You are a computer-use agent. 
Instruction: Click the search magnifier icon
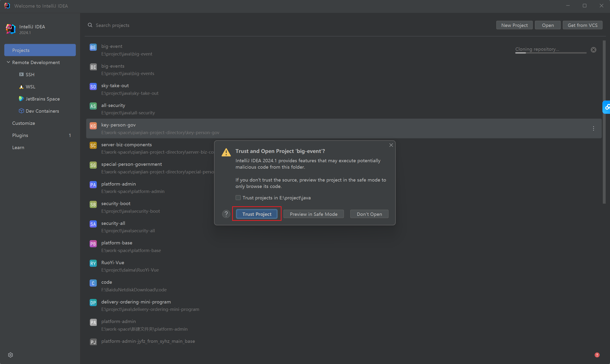[x=90, y=25]
